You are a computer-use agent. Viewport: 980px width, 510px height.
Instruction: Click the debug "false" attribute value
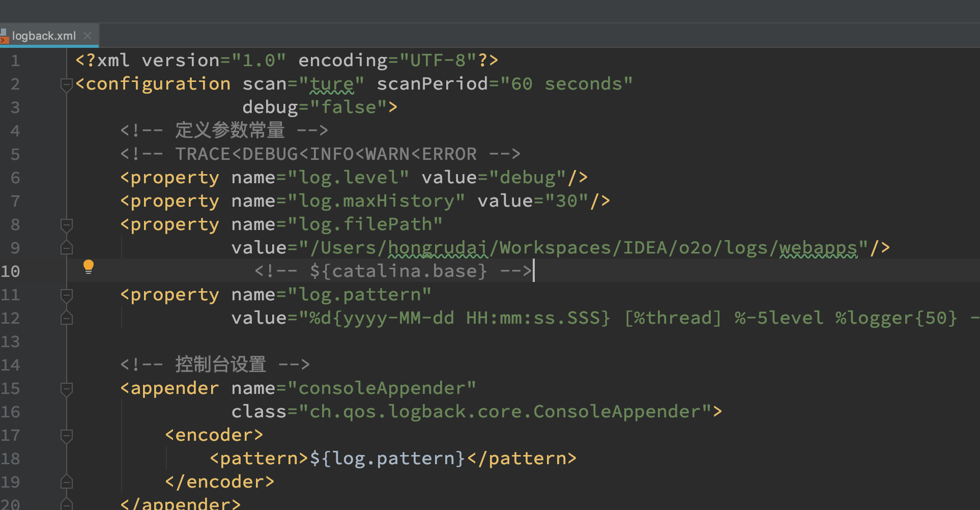coord(349,107)
